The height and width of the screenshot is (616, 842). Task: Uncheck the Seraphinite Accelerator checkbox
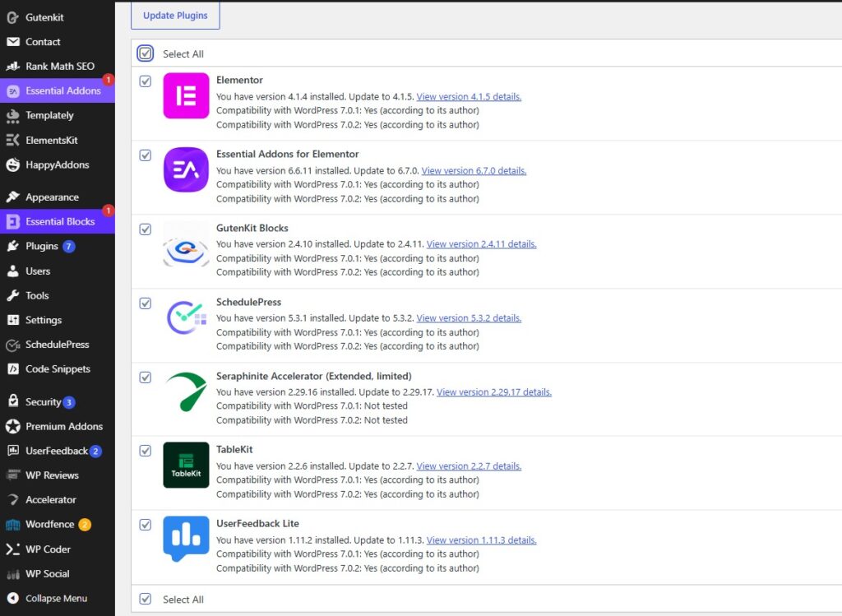pyautogui.click(x=145, y=377)
